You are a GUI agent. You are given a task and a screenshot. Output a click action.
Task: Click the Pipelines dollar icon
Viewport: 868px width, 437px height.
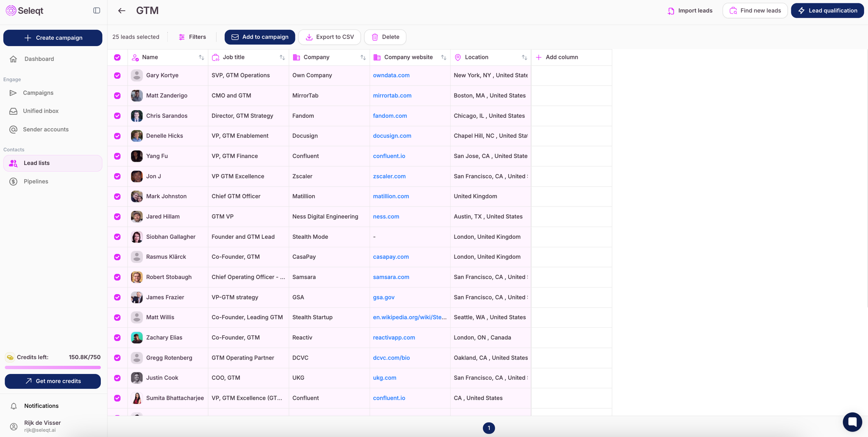[14, 182]
